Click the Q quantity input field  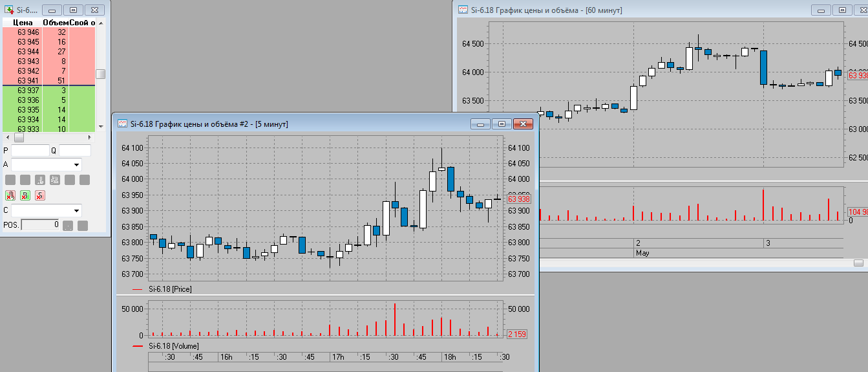pos(75,150)
